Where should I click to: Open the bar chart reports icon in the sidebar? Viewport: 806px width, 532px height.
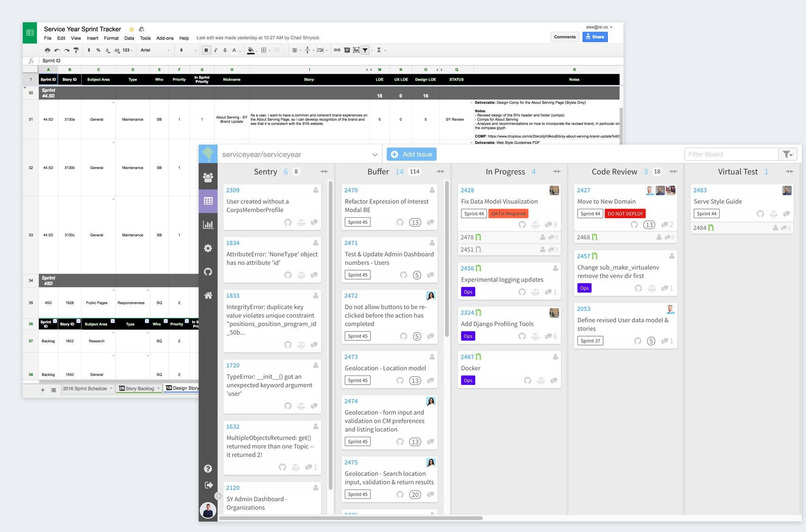(208, 225)
